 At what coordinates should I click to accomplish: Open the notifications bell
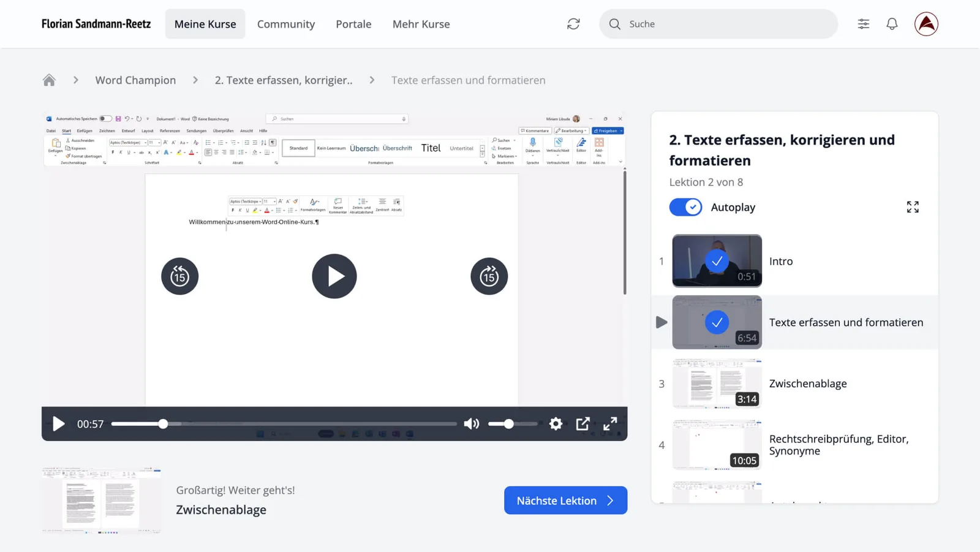coord(892,24)
